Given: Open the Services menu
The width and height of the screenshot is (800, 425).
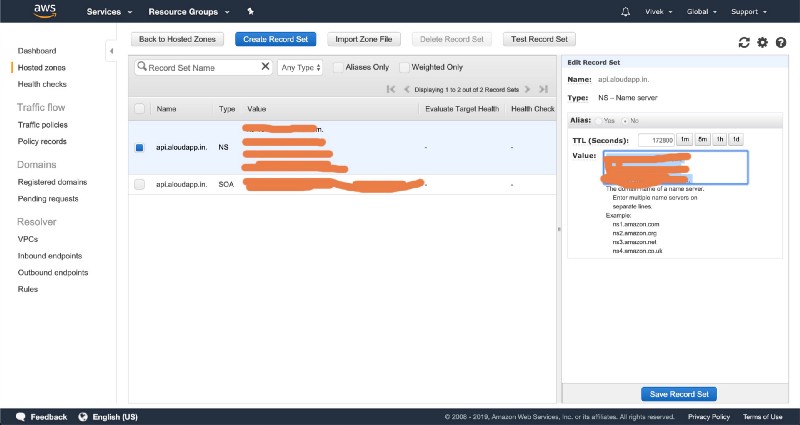Looking at the screenshot, I should point(109,12).
